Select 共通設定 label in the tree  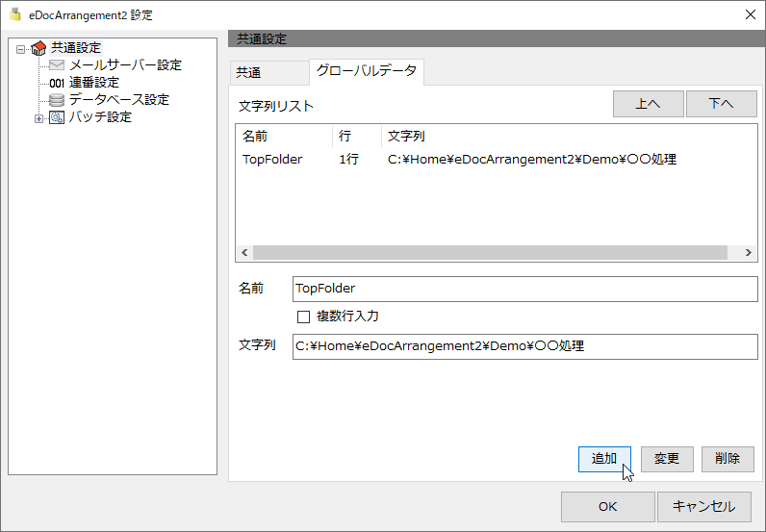click(76, 48)
